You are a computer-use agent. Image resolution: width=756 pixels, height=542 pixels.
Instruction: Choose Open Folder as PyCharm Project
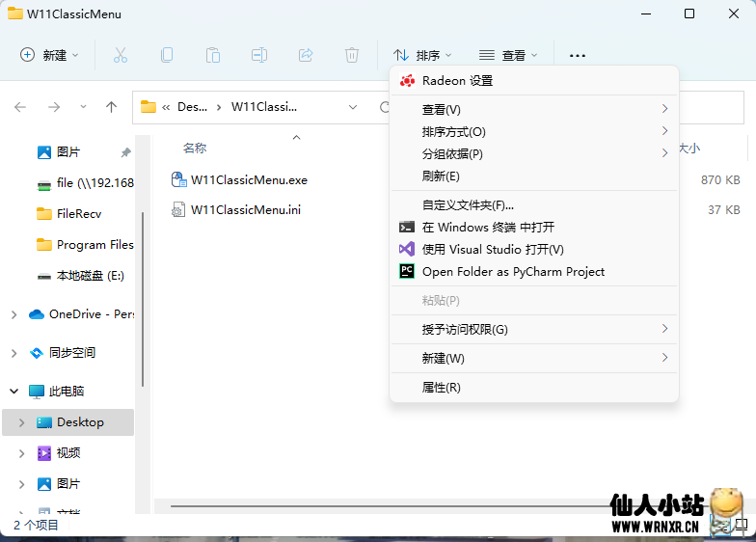coord(534,272)
